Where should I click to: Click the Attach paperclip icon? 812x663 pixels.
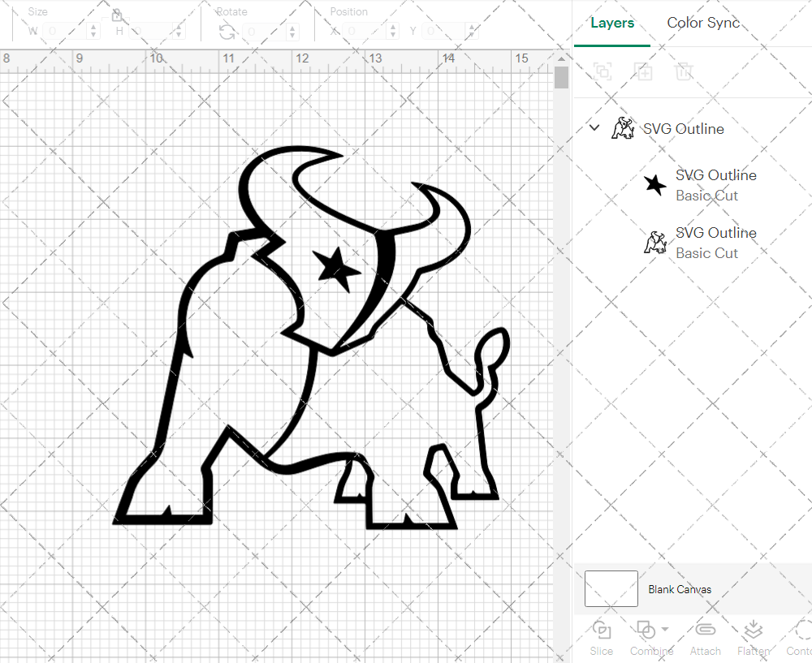pos(705,631)
